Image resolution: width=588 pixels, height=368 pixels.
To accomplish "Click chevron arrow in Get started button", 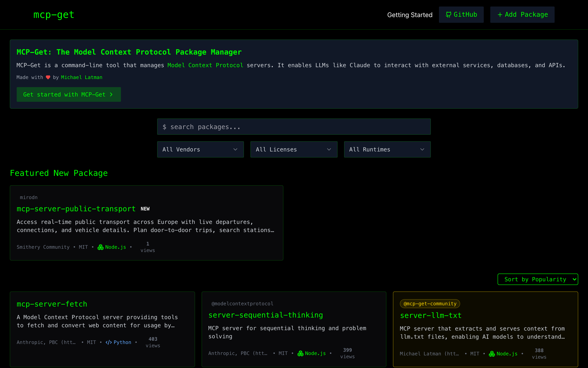I will 111,94.
